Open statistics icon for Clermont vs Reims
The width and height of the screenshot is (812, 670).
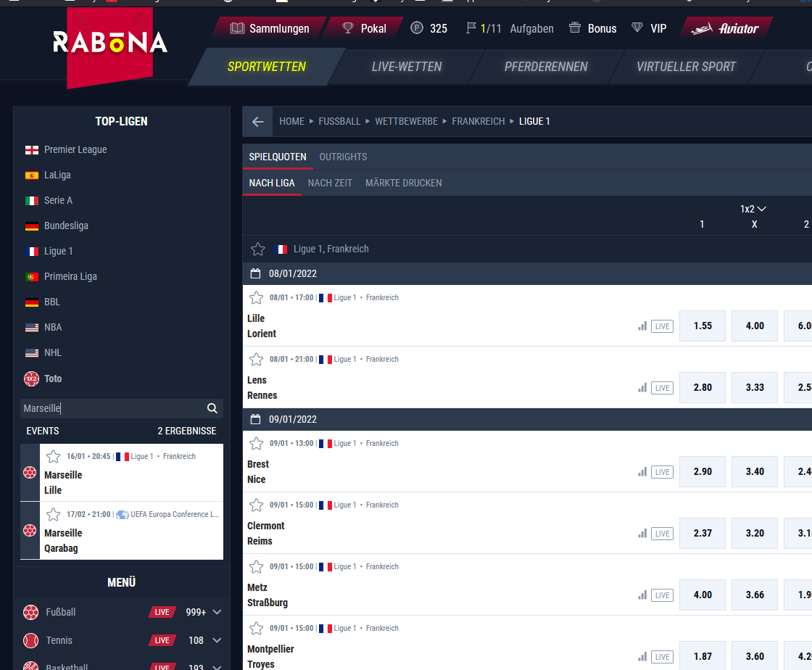(642, 533)
